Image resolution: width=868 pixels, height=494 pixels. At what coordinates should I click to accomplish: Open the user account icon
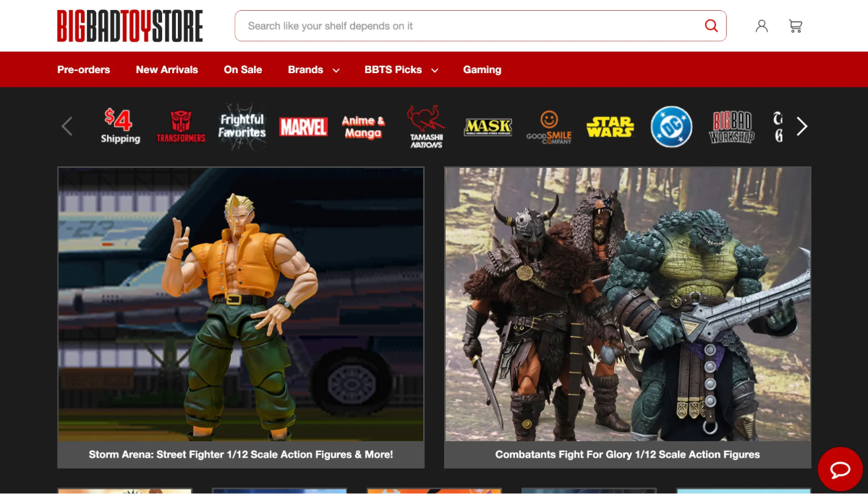coord(762,26)
